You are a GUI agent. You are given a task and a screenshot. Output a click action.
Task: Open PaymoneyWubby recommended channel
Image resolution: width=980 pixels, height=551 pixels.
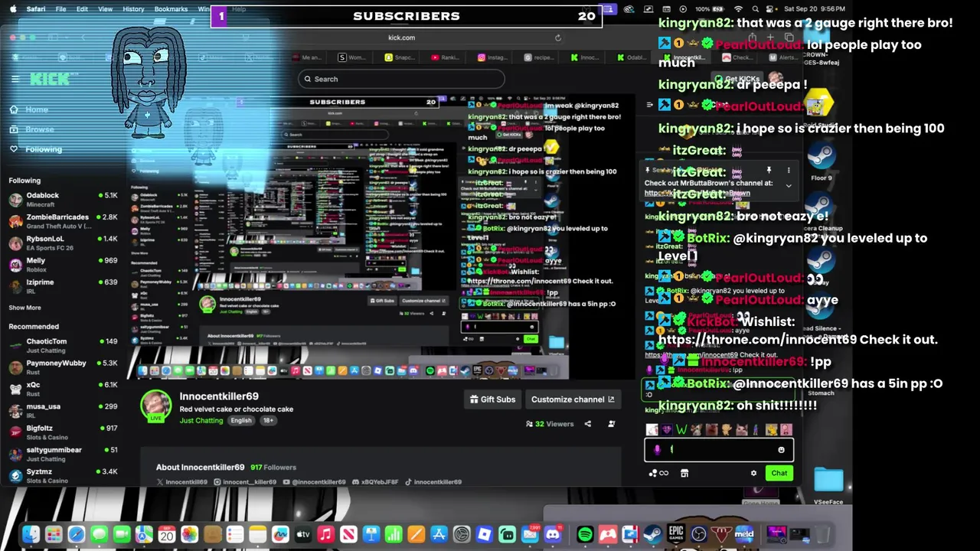pos(63,367)
